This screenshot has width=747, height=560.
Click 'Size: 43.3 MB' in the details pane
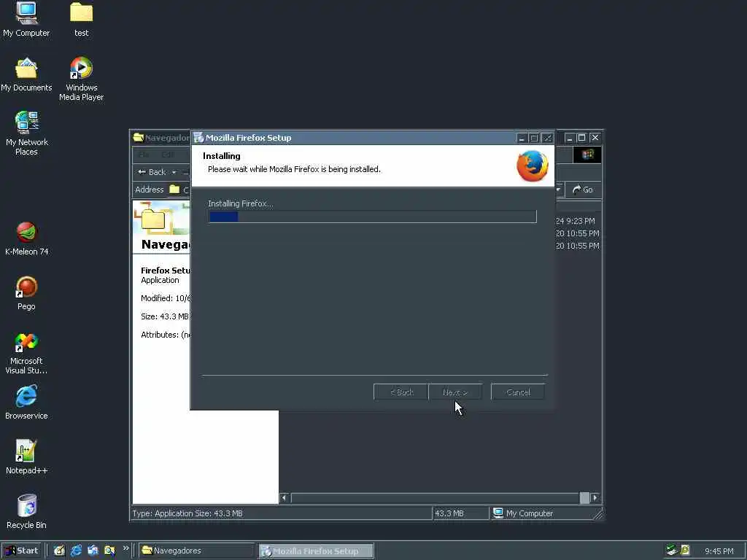tap(165, 316)
